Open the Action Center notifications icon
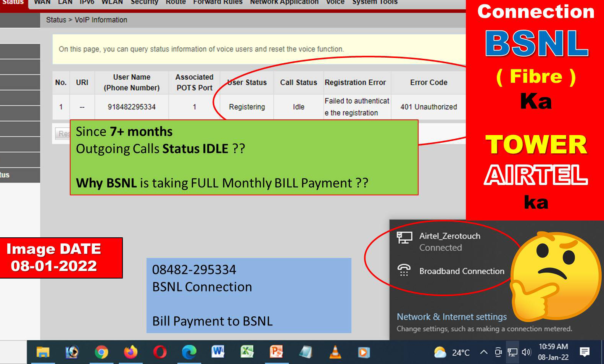604x364 pixels. click(x=584, y=352)
